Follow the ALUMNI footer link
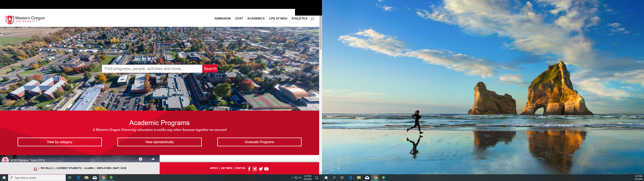Image resolution: width=644 pixels, height=181 pixels. (89, 168)
